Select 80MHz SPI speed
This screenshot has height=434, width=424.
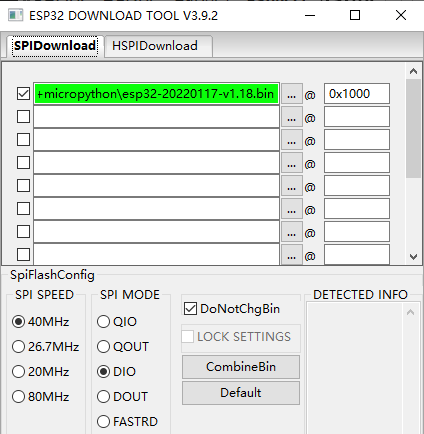pyautogui.click(x=40, y=397)
